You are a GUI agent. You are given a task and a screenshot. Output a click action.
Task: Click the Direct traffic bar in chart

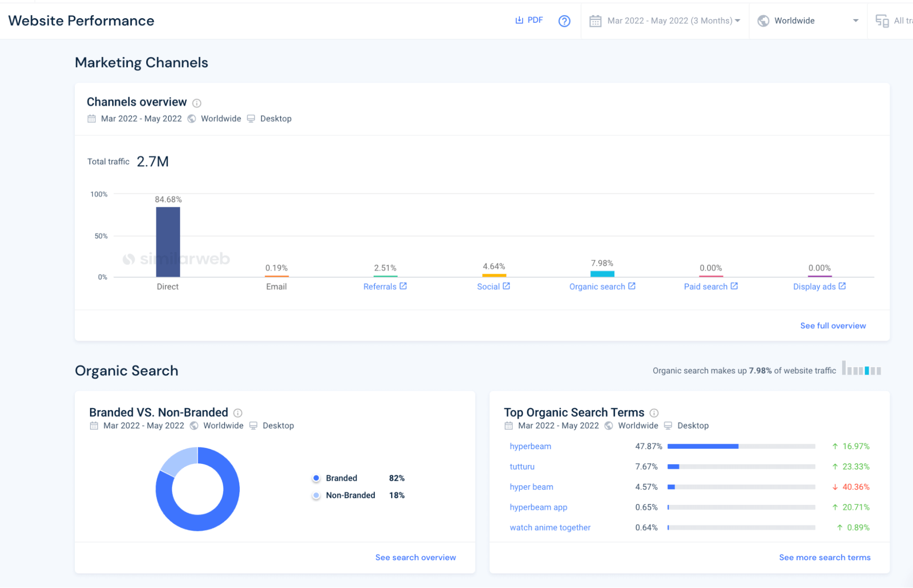pos(168,242)
